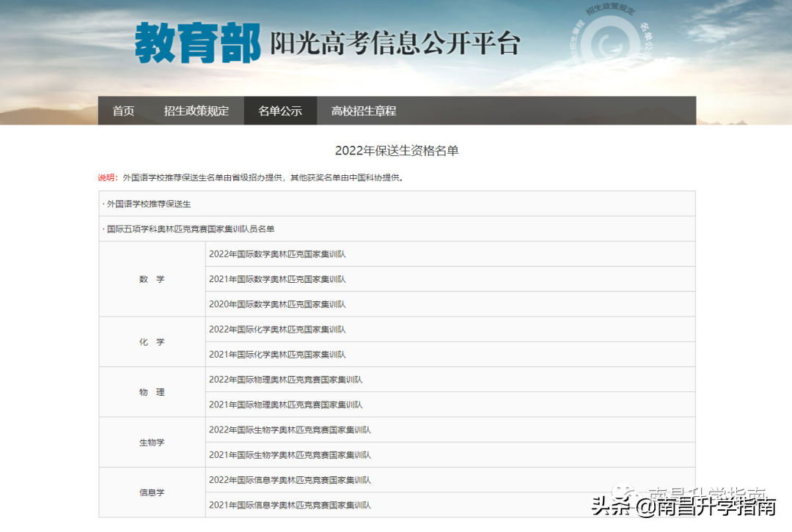View 2021年国际信息学奥林匹克竞赛国家集训队
792x532 pixels.
289,504
